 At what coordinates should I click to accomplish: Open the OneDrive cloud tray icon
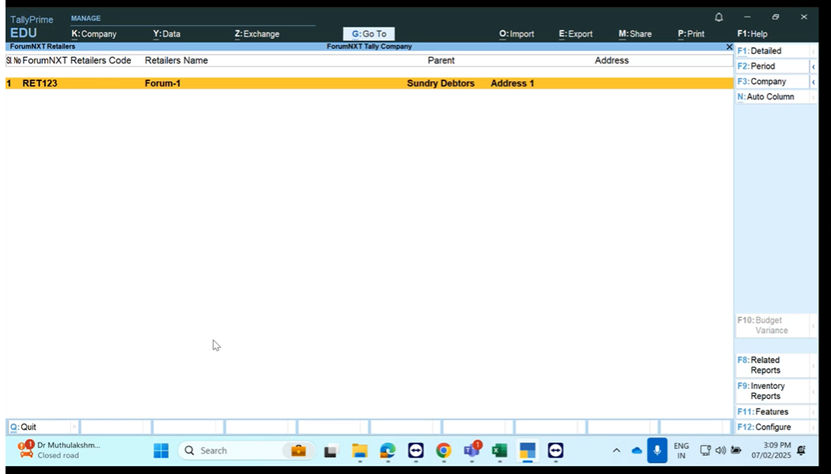(636, 451)
